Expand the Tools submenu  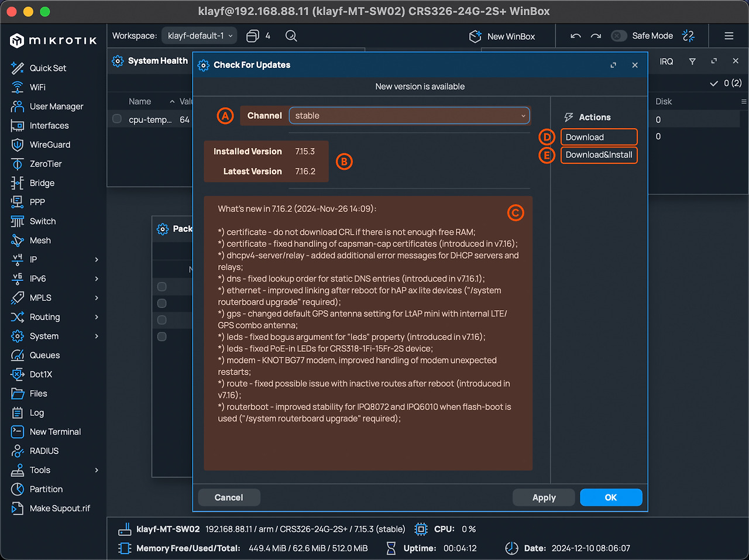(x=97, y=470)
